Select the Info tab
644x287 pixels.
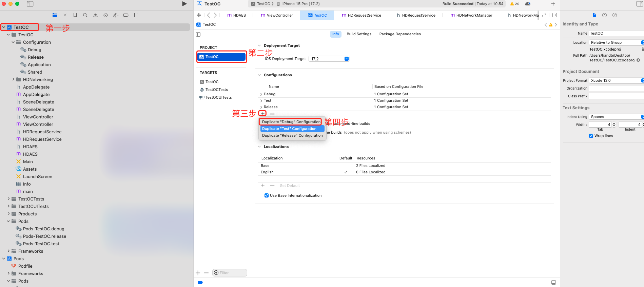tap(336, 34)
